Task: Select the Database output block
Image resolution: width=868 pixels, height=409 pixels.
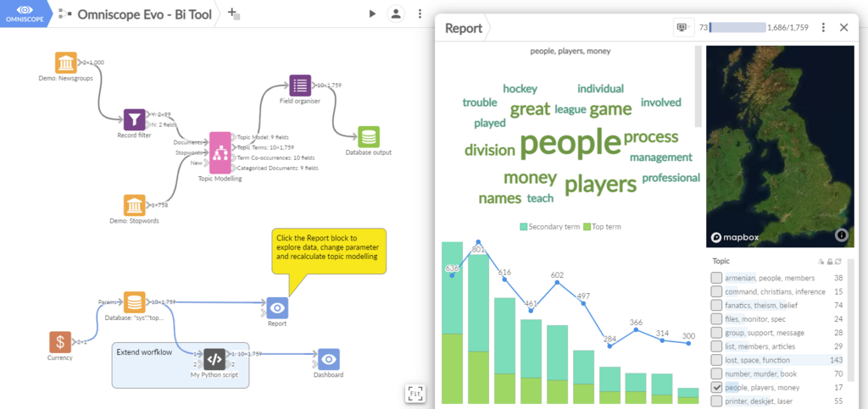Action: pyautogui.click(x=369, y=136)
